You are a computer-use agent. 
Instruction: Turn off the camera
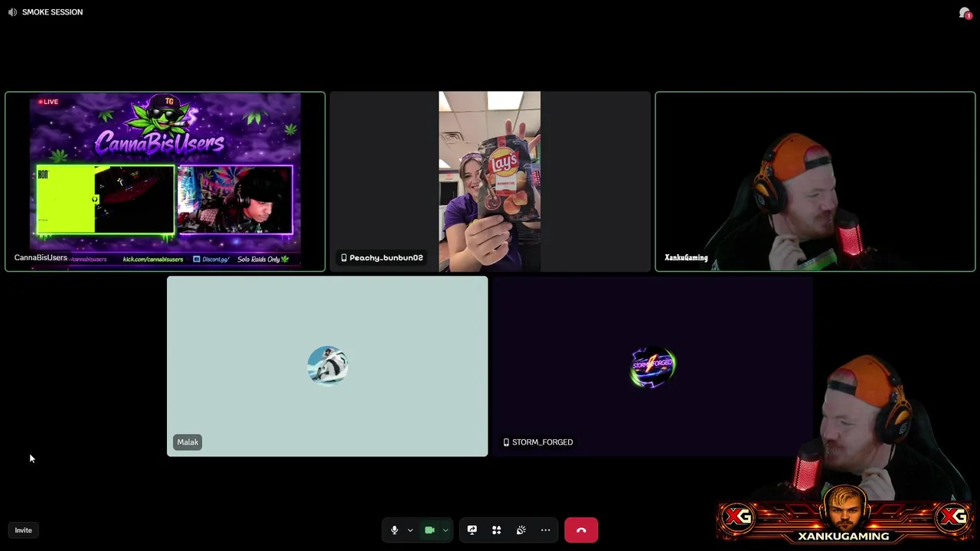click(x=430, y=530)
